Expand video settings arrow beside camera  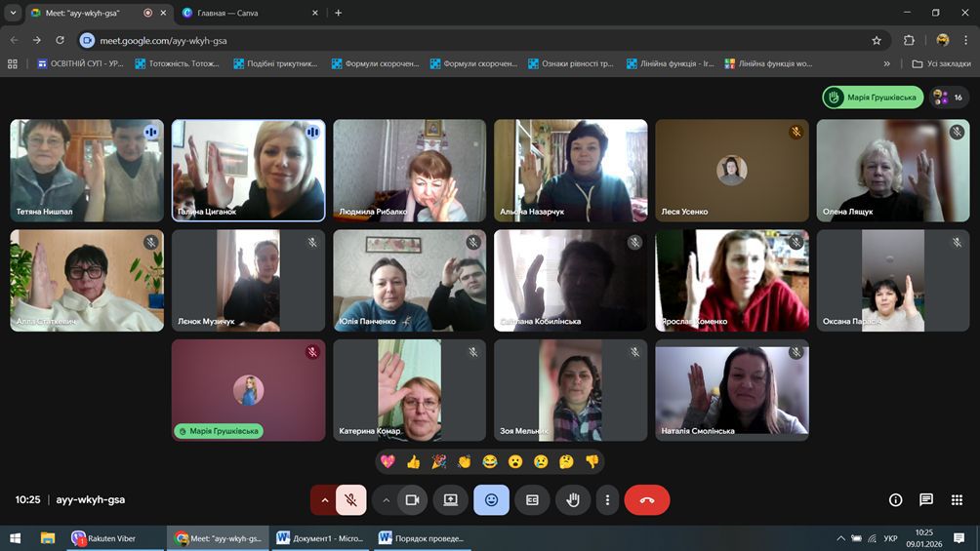(387, 499)
